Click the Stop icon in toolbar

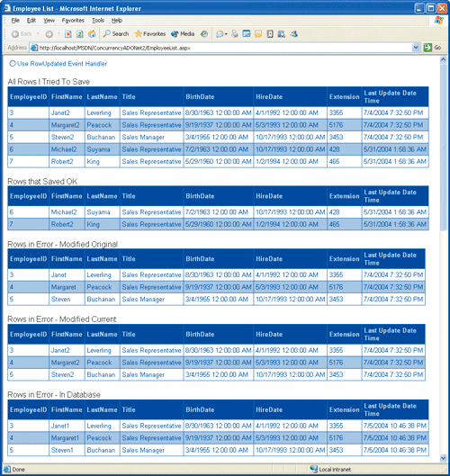tap(68, 34)
